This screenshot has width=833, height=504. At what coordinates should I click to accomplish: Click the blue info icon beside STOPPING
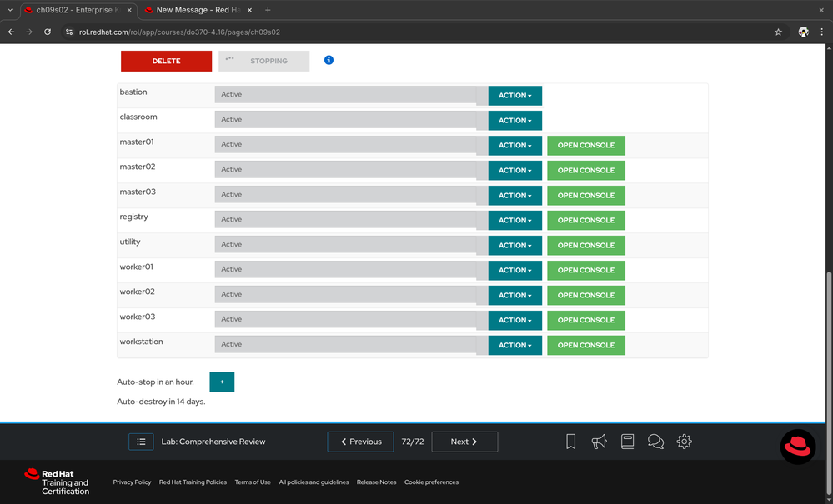click(329, 61)
